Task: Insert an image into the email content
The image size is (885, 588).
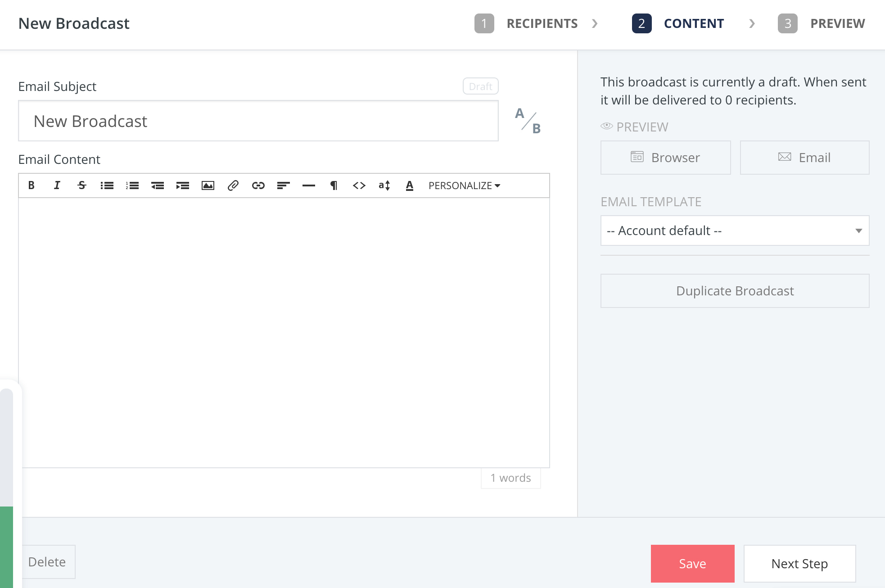Action: coord(208,185)
